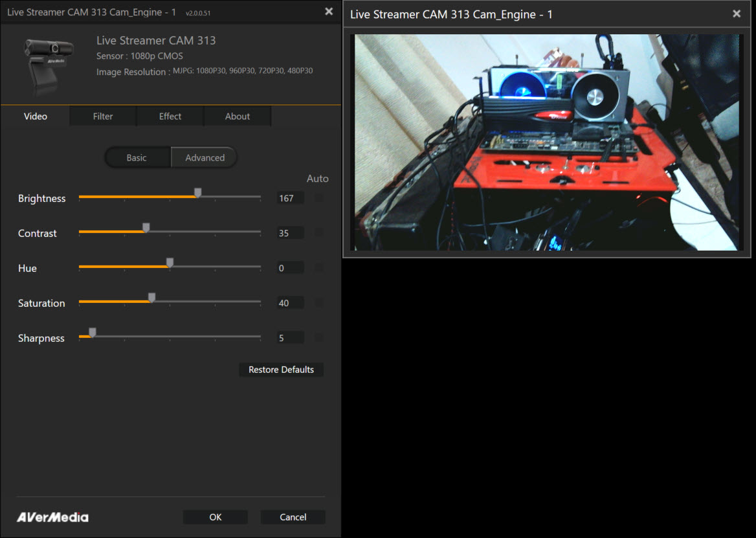Screen dimensions: 756x538
Task: Click the Restore Defaults button
Action: tap(281, 370)
